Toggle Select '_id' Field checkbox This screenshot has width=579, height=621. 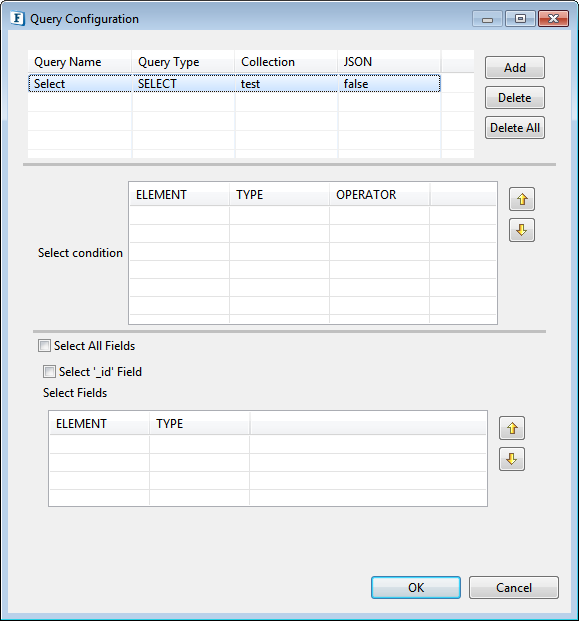pyautogui.click(x=49, y=371)
